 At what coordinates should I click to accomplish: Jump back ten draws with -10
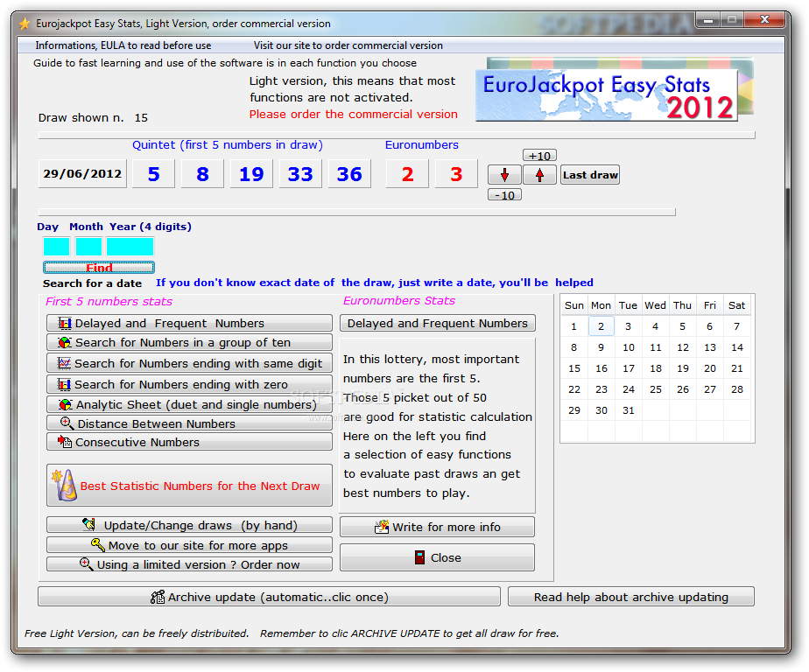click(504, 195)
